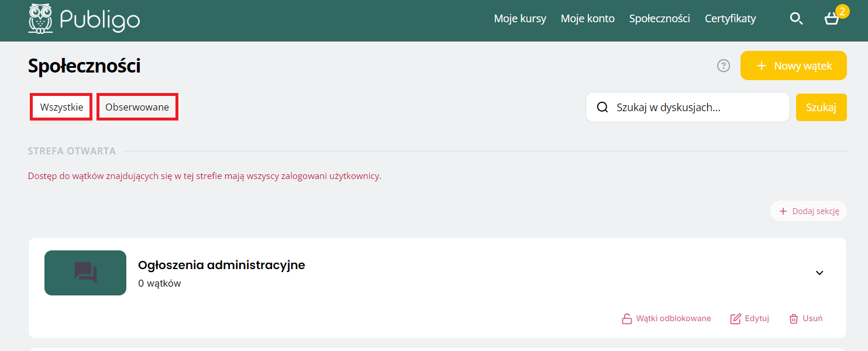Click the Usuń trash icon
868x351 pixels.
point(794,319)
